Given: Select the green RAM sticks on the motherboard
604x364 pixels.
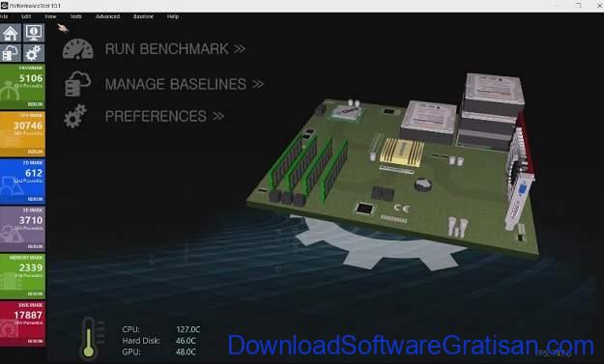Looking at the screenshot, I should 307,167.
